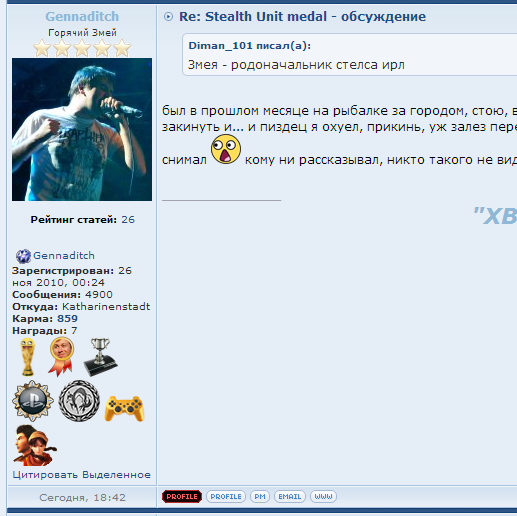Click the PSN star icon beside Gennaditch
Viewport: 517px width, 516px height.
[x=23, y=256]
